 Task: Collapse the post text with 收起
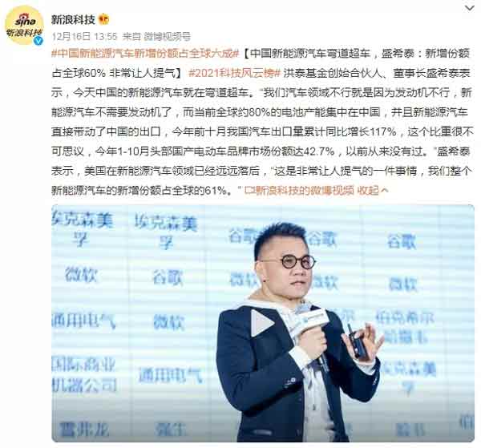368,191
